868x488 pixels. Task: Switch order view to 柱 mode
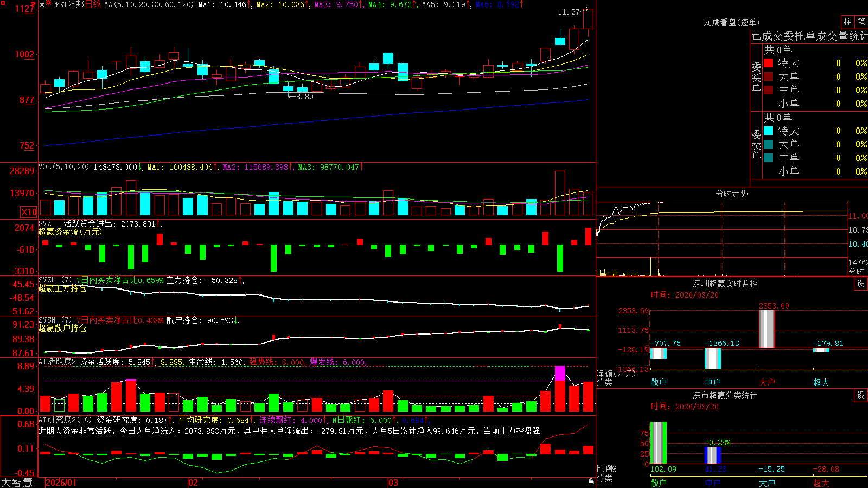(x=847, y=22)
